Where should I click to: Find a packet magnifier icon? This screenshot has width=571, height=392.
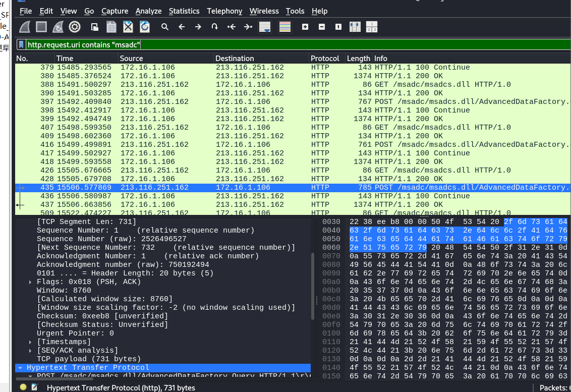[165, 27]
